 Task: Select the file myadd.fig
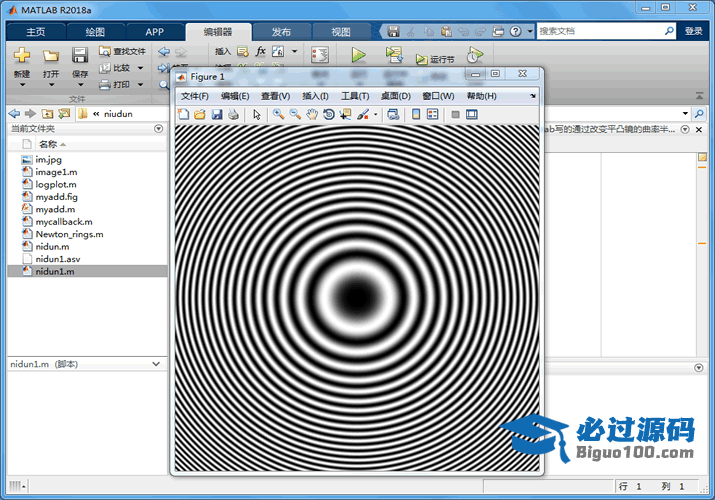pos(57,197)
